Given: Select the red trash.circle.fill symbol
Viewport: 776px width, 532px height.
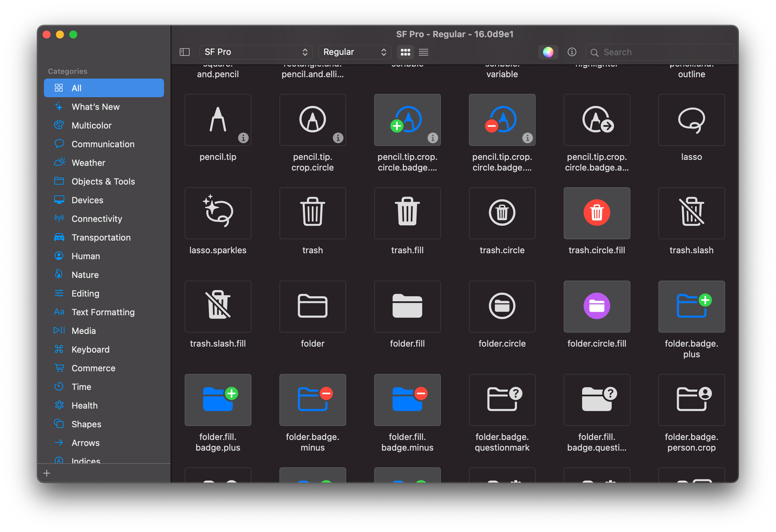Looking at the screenshot, I should pyautogui.click(x=596, y=213).
